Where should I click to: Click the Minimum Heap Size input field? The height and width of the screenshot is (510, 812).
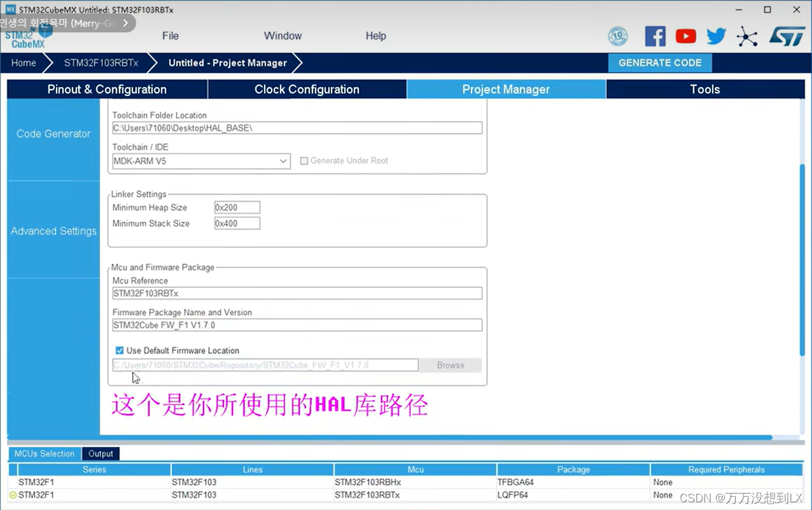(237, 207)
